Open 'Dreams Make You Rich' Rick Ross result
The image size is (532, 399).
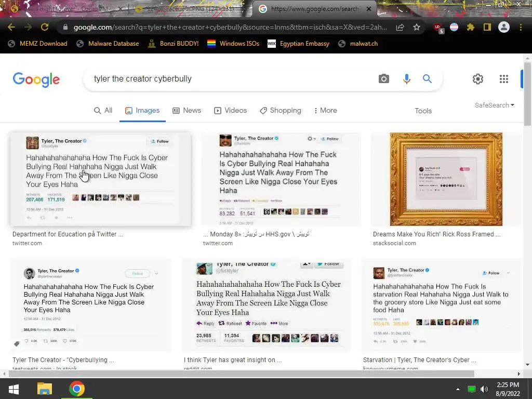point(436,234)
